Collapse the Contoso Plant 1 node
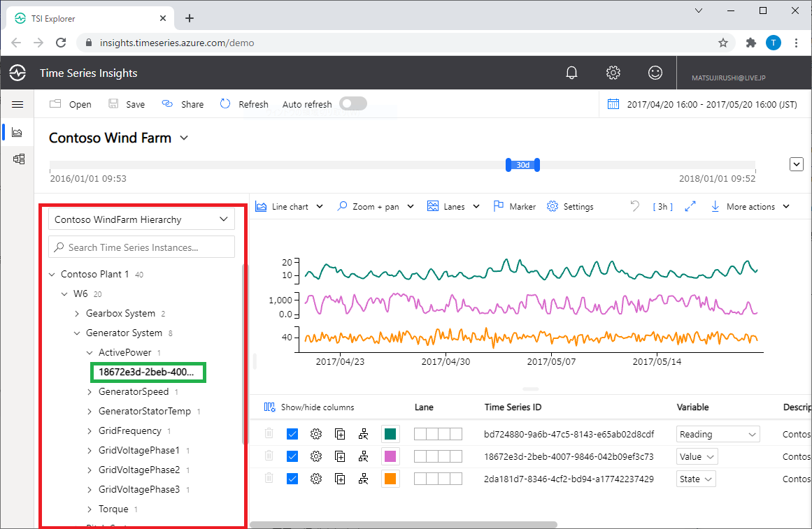The image size is (812, 529). point(52,275)
